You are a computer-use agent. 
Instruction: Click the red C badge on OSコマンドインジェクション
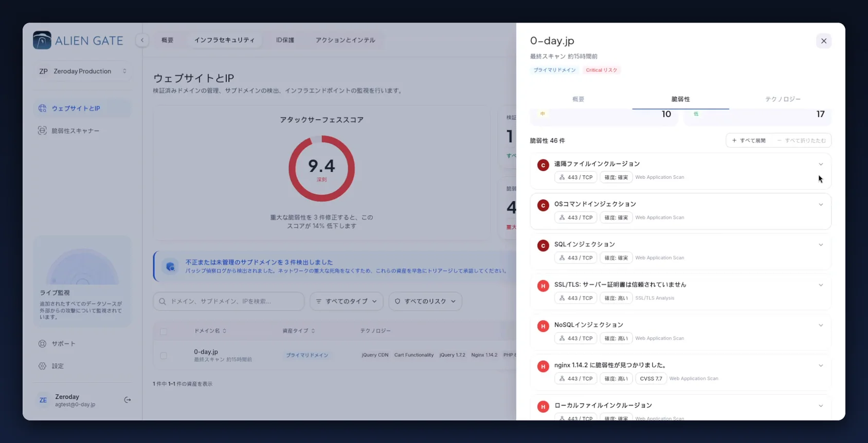pos(543,205)
